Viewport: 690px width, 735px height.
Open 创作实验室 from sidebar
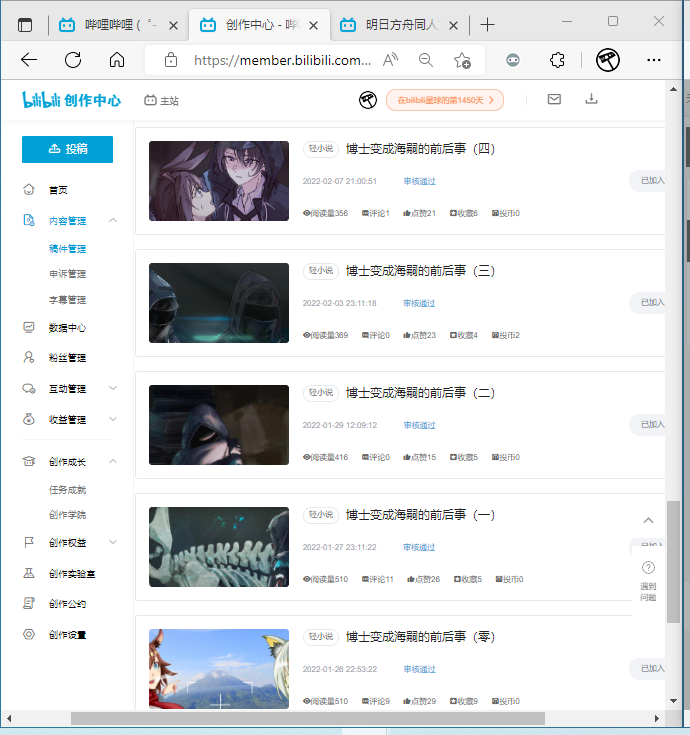point(72,573)
